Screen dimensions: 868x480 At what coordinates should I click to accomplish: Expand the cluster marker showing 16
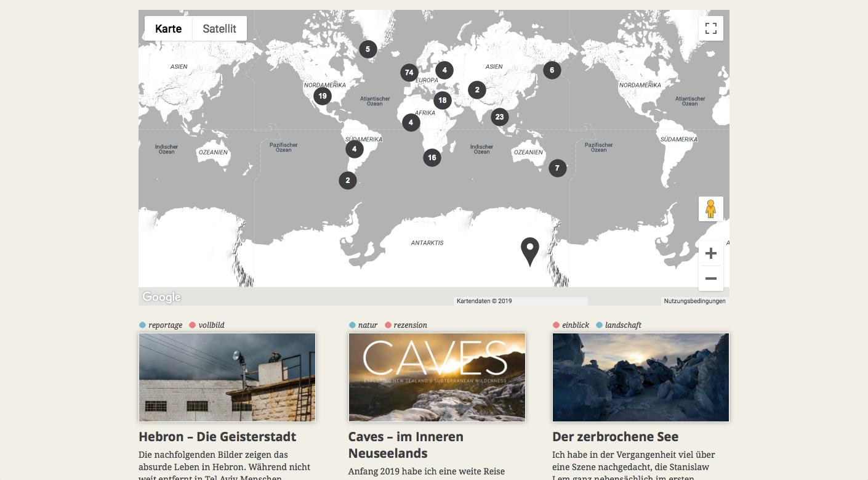[432, 158]
